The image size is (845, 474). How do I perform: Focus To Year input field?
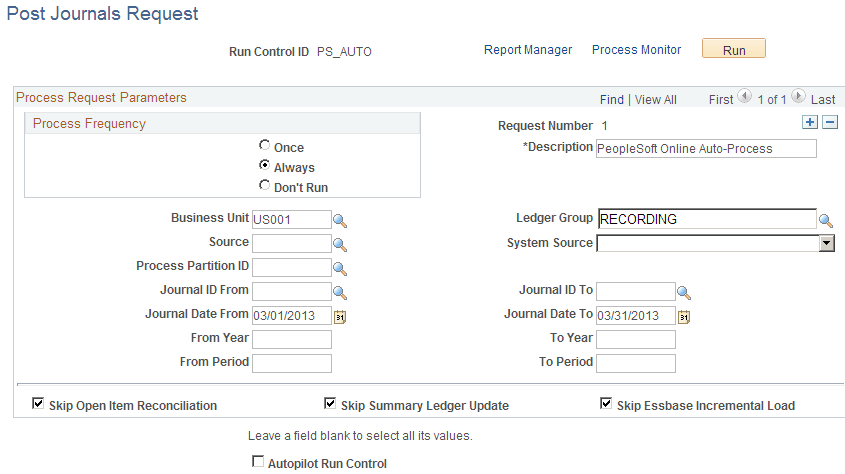click(x=635, y=339)
